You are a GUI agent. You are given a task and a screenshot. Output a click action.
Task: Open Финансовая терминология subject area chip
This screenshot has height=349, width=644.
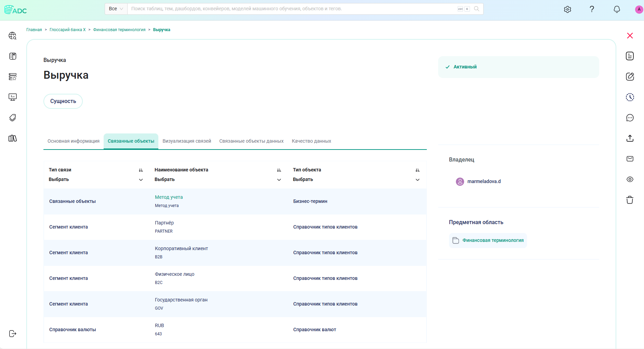488,241
